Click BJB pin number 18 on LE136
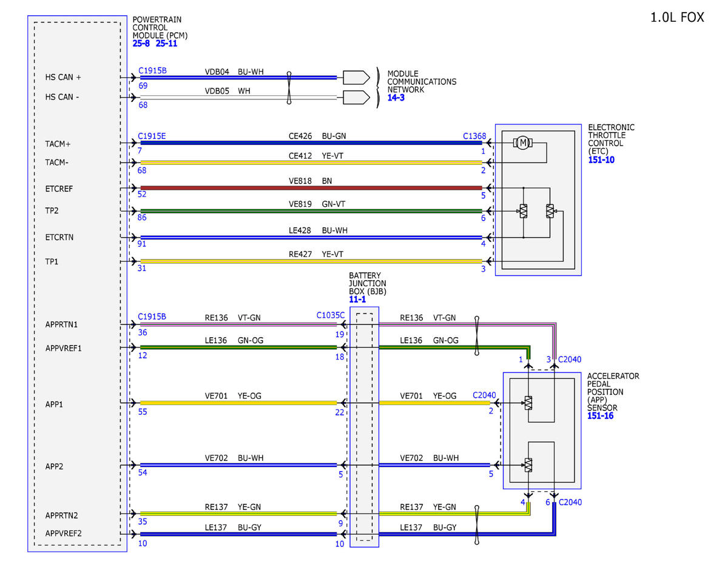This screenshot has width=728, height=562. tap(340, 357)
